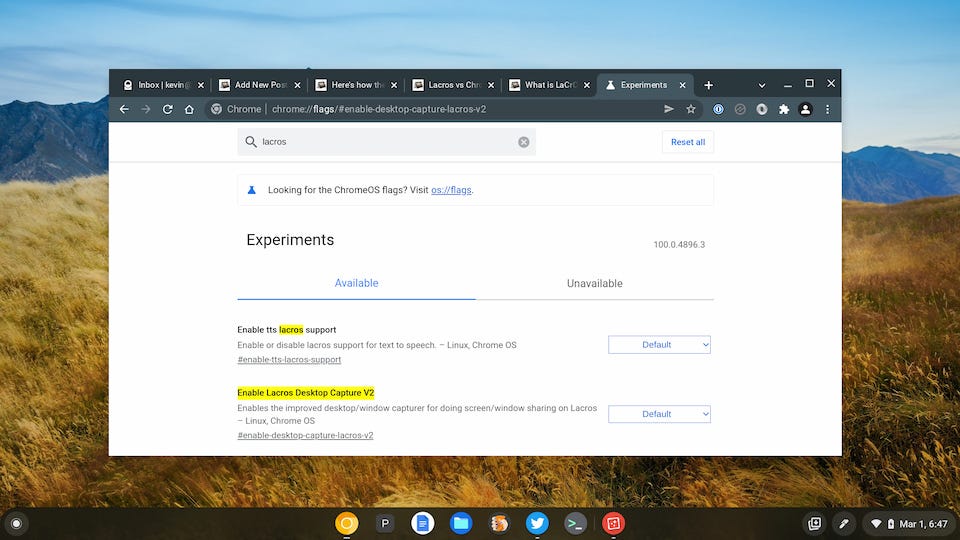The image size is (960, 540).
Task: Open the Lacros Desktop Capture V2 dropdown
Action: [x=659, y=414]
